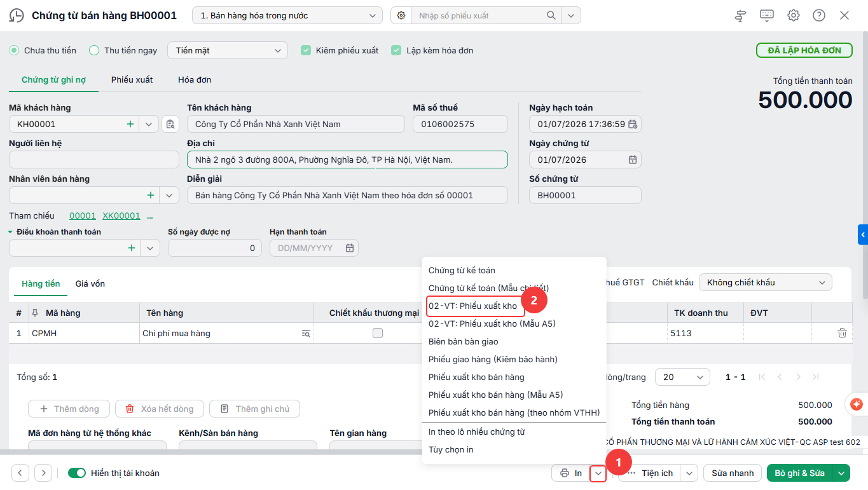Delete the CPMH row with the trash icon
Viewport: 868px width, 490px height.
[x=842, y=333]
